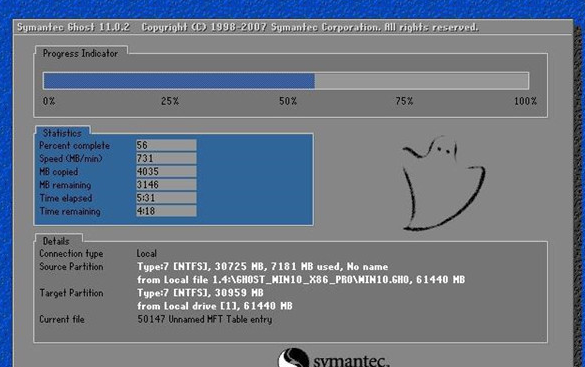Click target 'Type:7 [NTFS], 30959 MB' line
This screenshot has width=585, height=367.
click(200, 293)
